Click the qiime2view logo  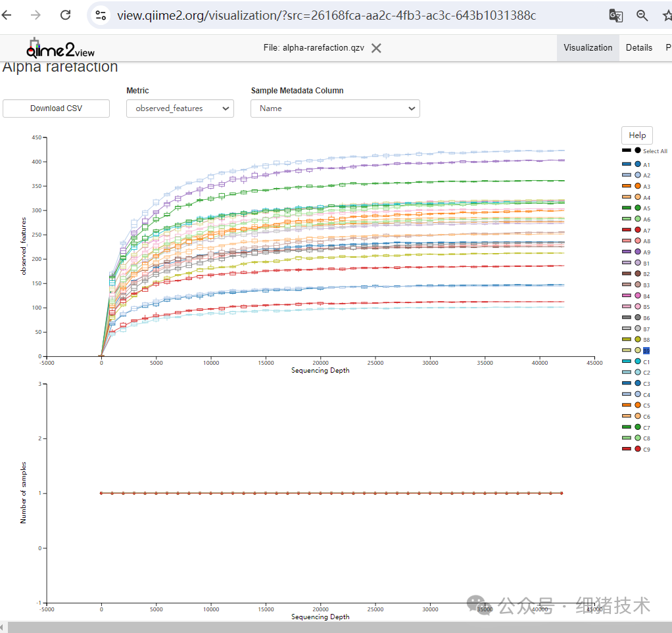coord(60,48)
